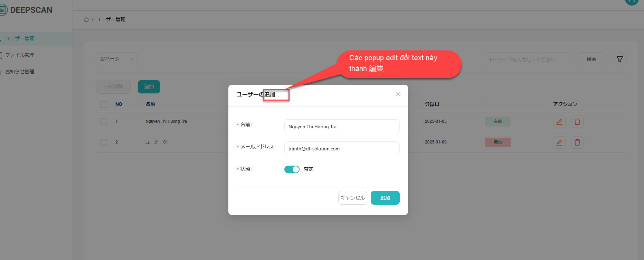
Task: Click the edit pencil icon for ユーザー 01
Action: (x=559, y=142)
